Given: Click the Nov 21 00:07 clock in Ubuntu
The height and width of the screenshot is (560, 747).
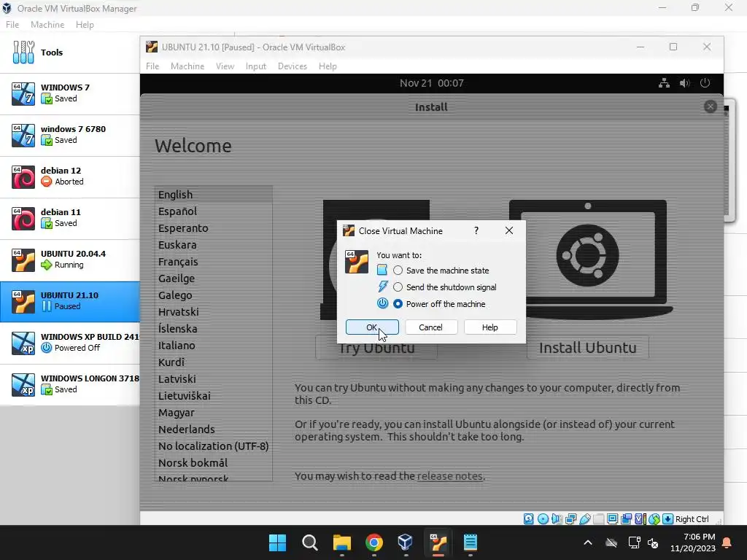Looking at the screenshot, I should pyautogui.click(x=432, y=83).
